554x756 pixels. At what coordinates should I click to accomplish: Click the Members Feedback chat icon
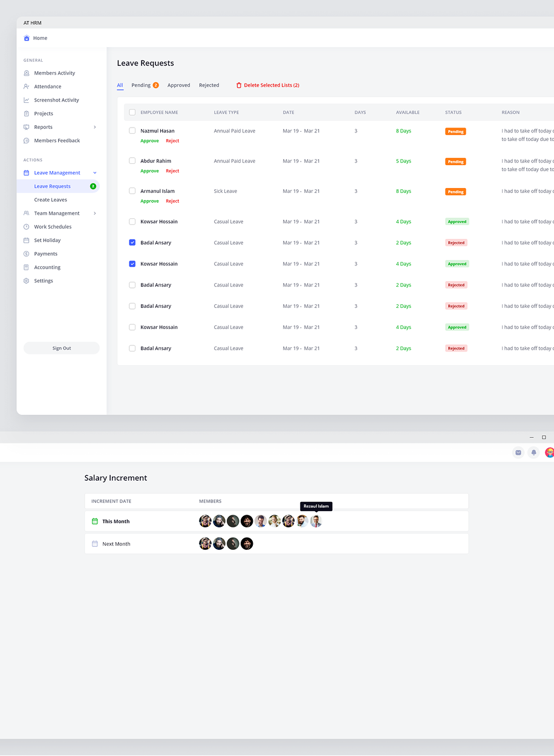[27, 140]
